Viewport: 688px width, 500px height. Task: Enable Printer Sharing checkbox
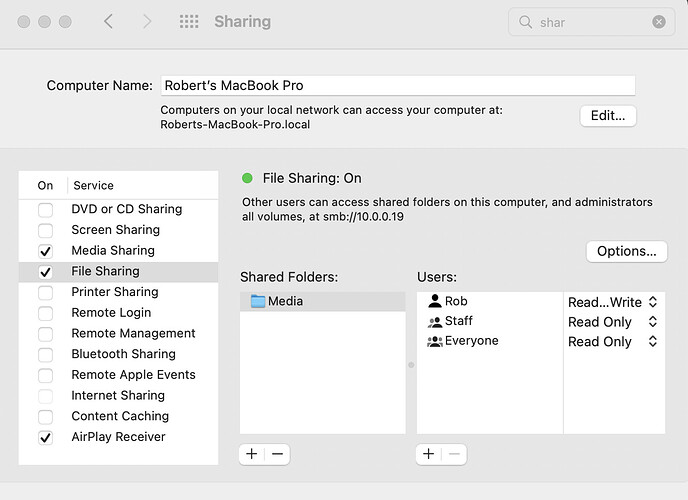point(45,293)
